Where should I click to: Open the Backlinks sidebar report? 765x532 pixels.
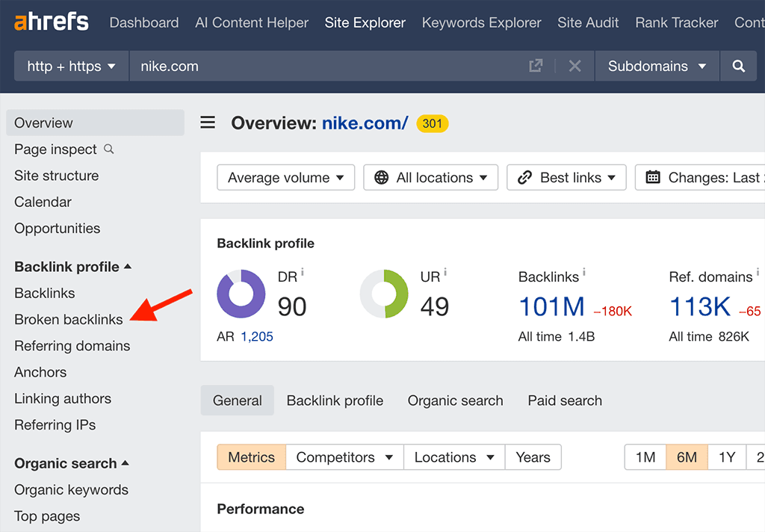tap(44, 293)
